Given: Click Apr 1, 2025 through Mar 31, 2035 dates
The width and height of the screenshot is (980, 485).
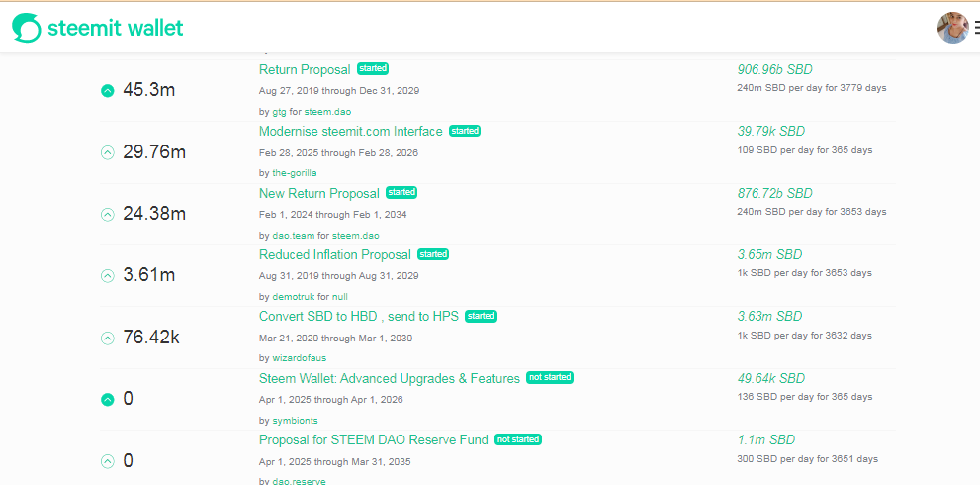Looking at the screenshot, I should click(x=335, y=462).
